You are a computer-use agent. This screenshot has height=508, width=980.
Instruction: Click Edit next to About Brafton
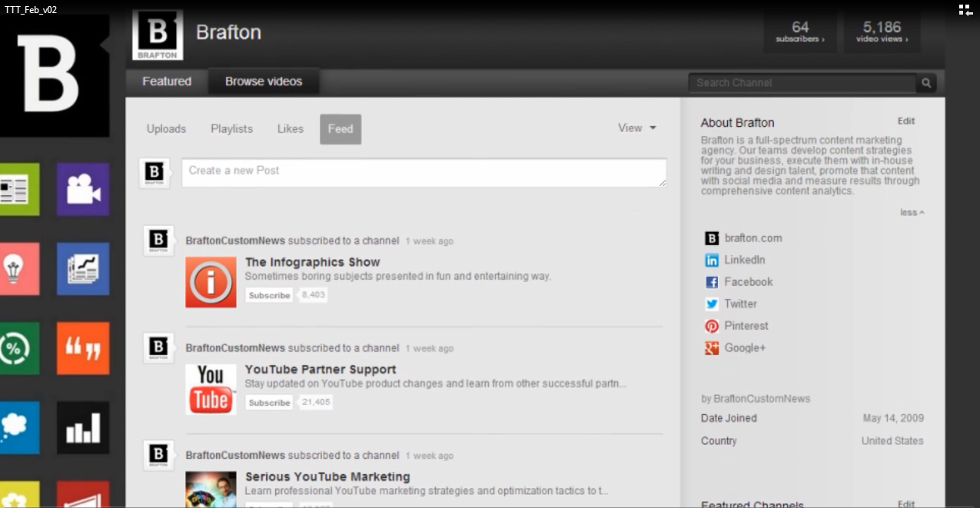[x=906, y=121]
